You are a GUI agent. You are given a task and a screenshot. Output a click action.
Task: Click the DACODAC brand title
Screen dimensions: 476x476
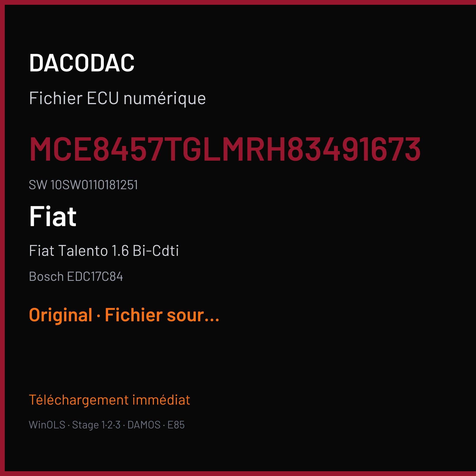pyautogui.click(x=82, y=63)
